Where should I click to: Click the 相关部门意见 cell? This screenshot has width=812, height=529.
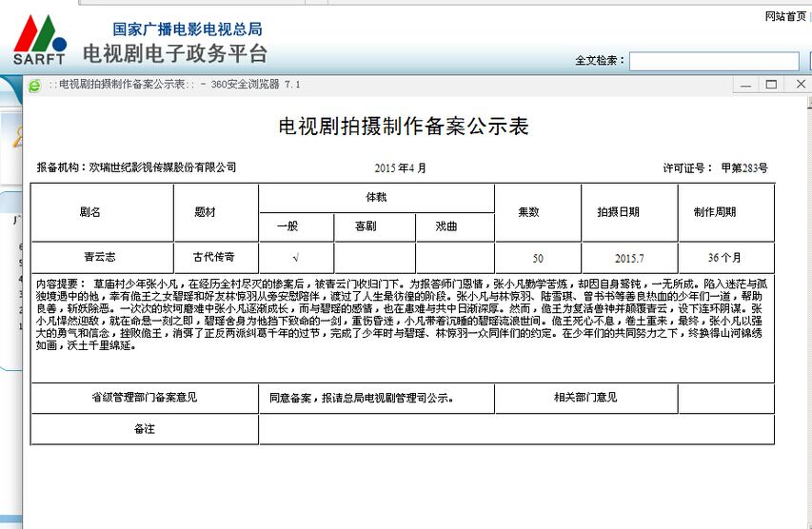[585, 398]
